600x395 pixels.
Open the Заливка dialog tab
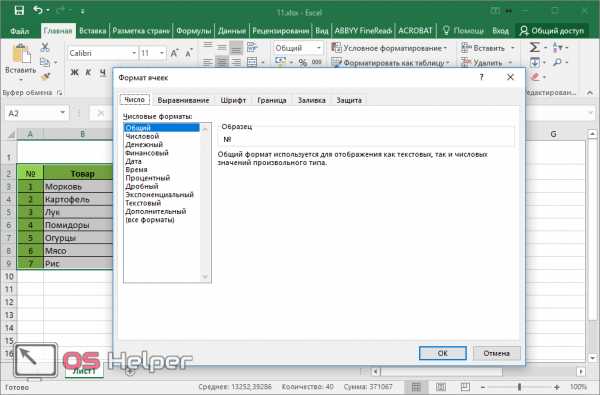pyautogui.click(x=311, y=100)
